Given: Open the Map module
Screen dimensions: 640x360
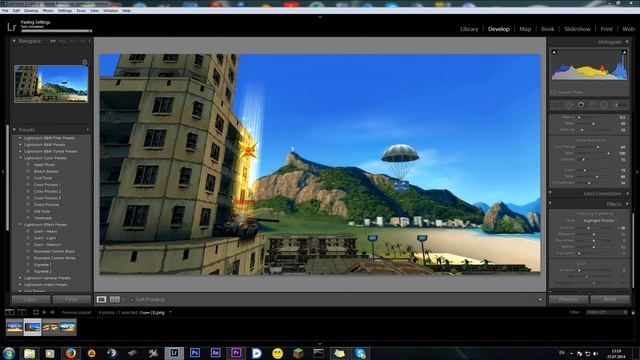Looking at the screenshot, I should click(525, 29).
